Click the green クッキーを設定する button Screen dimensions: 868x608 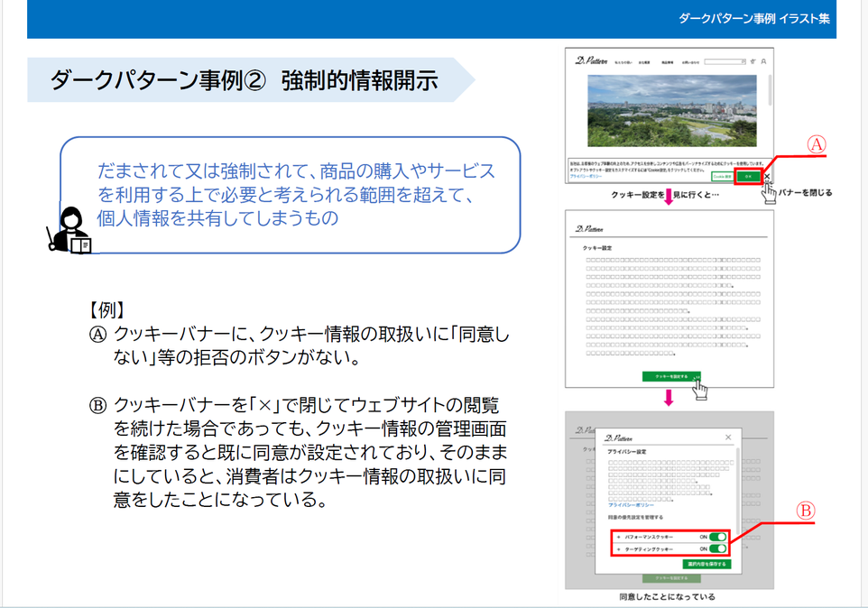coord(671,376)
